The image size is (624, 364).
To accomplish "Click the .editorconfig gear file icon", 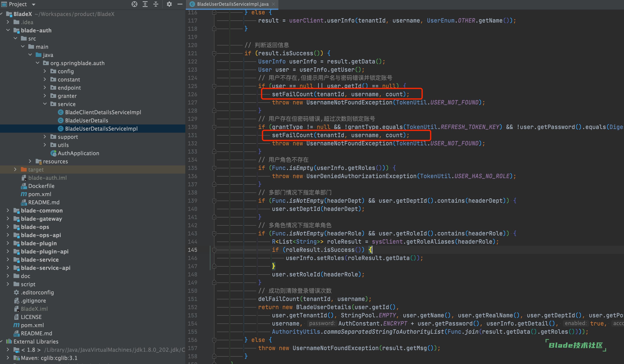I will [16, 292].
